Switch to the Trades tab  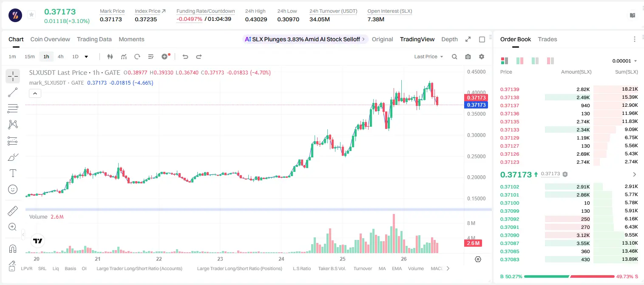(x=548, y=39)
